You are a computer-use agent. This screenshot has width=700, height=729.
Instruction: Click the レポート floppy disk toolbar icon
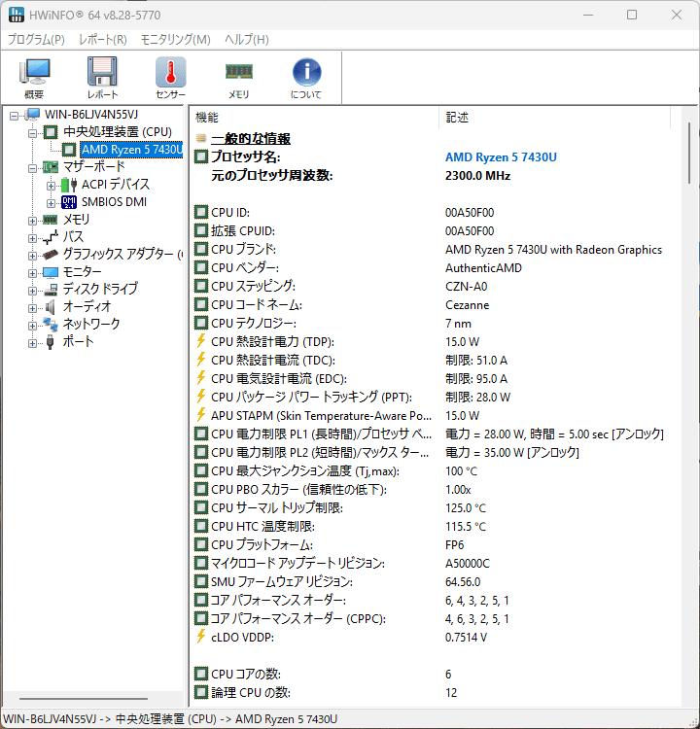102,78
